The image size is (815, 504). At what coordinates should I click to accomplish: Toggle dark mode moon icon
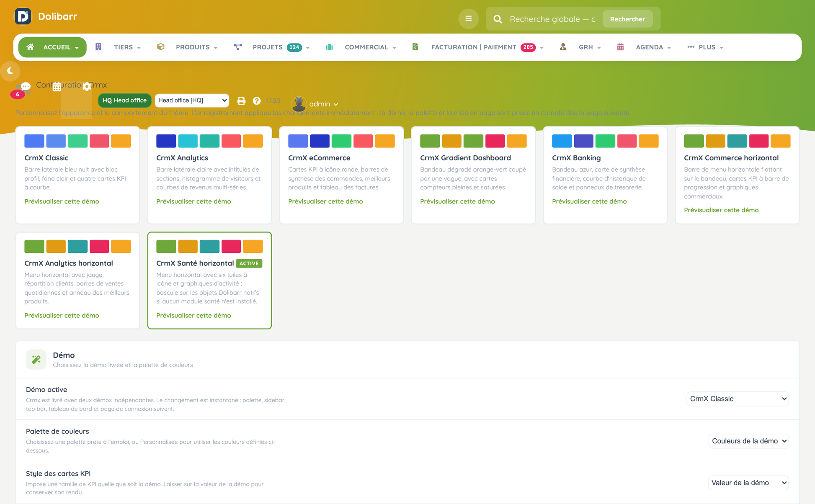pos(10,71)
